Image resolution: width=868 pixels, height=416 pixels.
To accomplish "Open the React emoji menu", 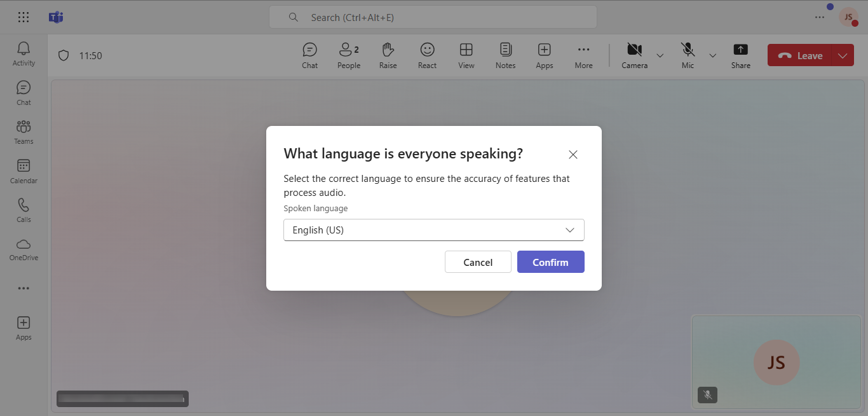I will point(427,55).
